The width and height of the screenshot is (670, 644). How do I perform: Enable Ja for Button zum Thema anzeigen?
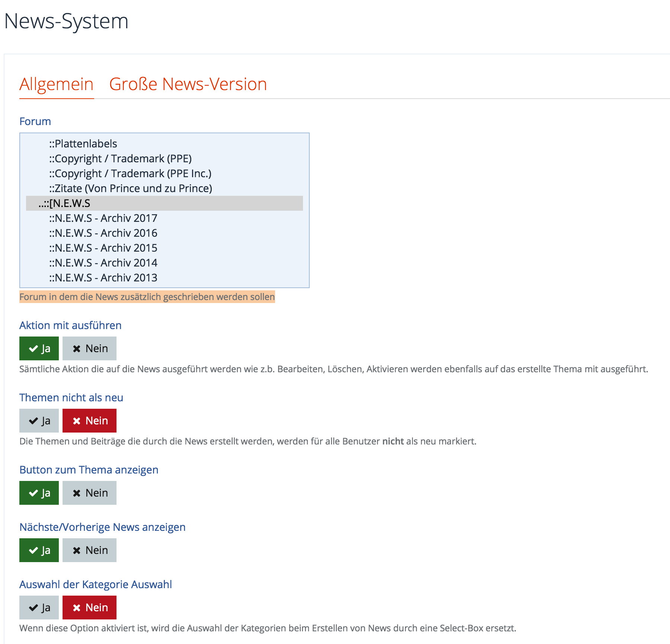coord(39,493)
